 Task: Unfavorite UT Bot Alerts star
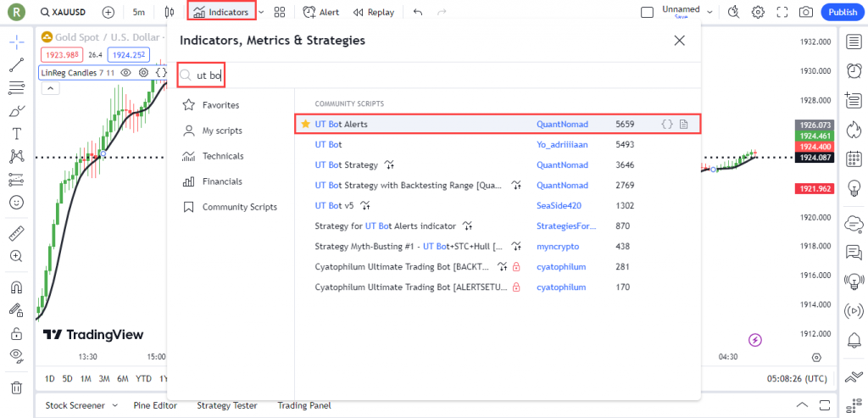(x=305, y=124)
